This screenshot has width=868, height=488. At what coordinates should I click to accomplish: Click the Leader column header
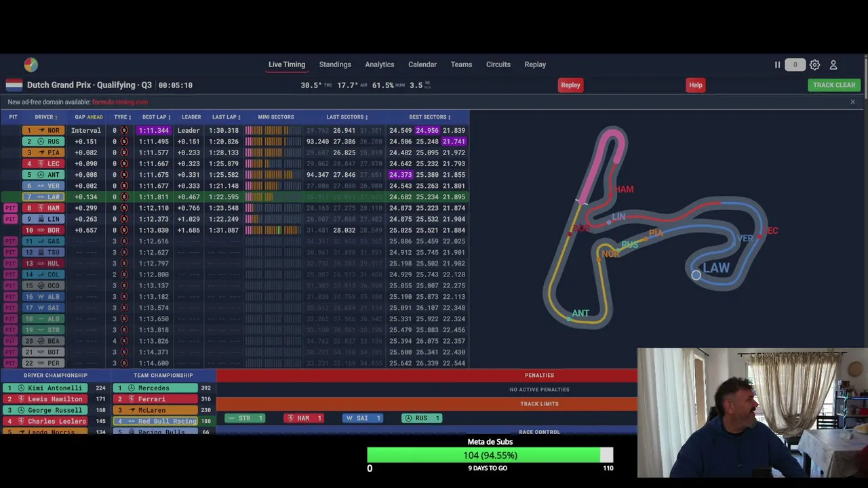tap(191, 117)
